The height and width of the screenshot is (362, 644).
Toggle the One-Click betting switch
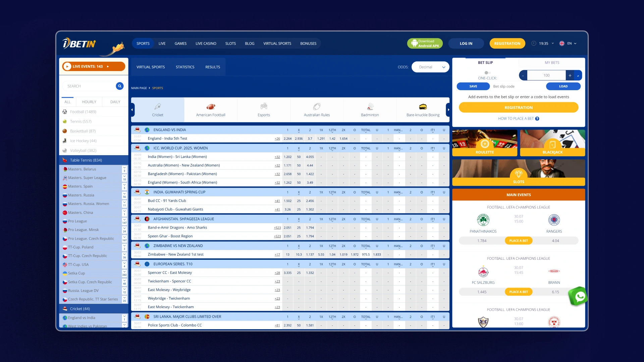pyautogui.click(x=487, y=73)
